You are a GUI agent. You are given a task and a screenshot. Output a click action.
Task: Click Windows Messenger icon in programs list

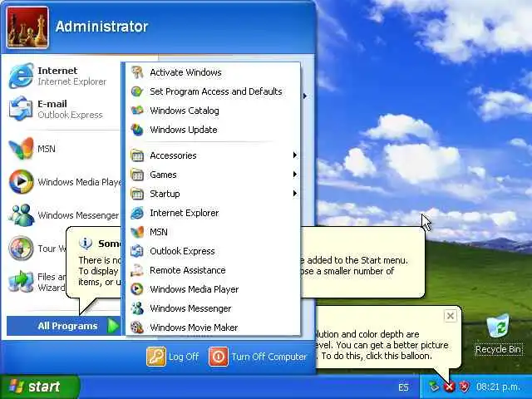click(x=137, y=308)
